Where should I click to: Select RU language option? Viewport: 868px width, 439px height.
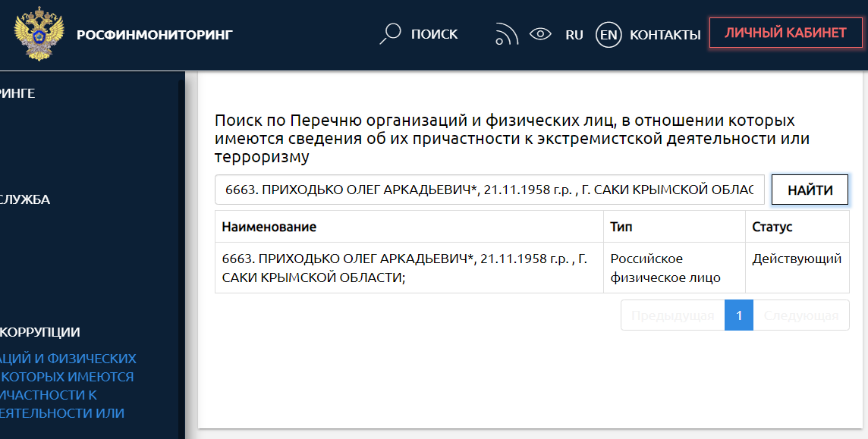(574, 34)
